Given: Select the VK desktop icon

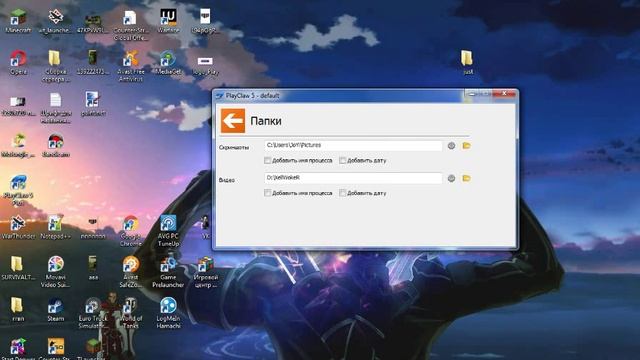Looking at the screenshot, I should (205, 227).
